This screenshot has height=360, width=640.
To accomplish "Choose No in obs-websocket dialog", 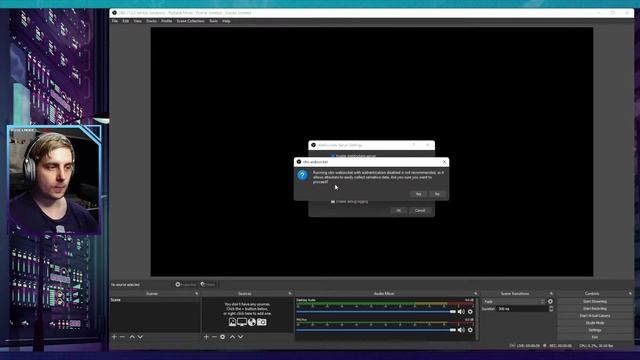I will click(x=437, y=194).
